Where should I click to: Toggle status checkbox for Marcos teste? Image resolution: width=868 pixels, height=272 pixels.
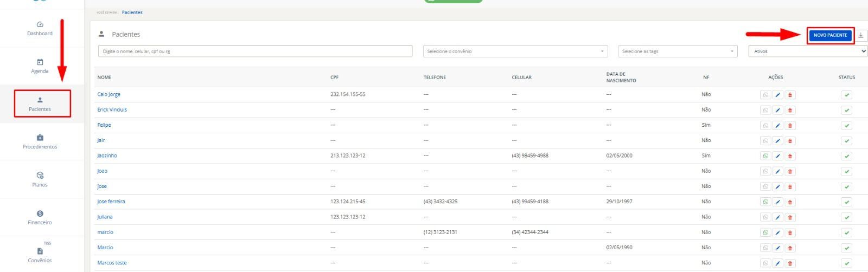[847, 263]
